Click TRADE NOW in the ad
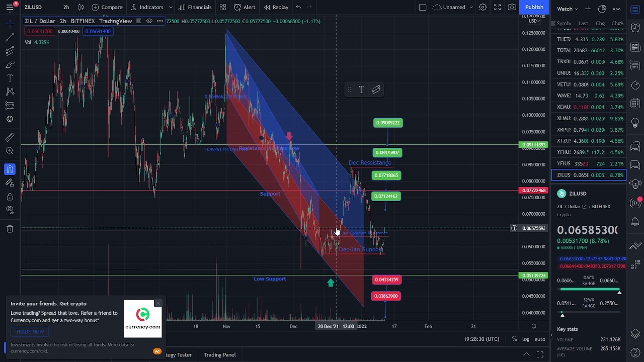The image size is (644, 362). [30, 332]
